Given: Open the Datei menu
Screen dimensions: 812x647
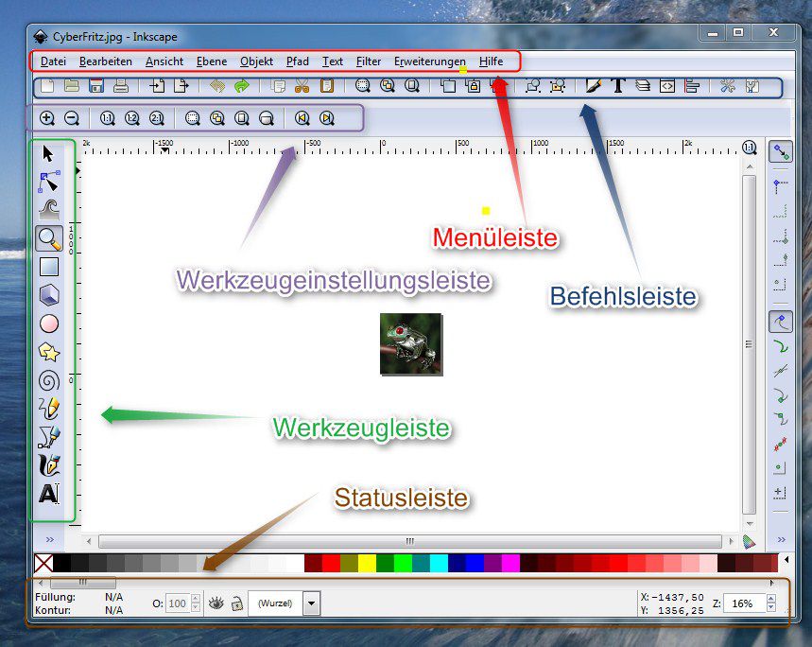Looking at the screenshot, I should (53, 61).
